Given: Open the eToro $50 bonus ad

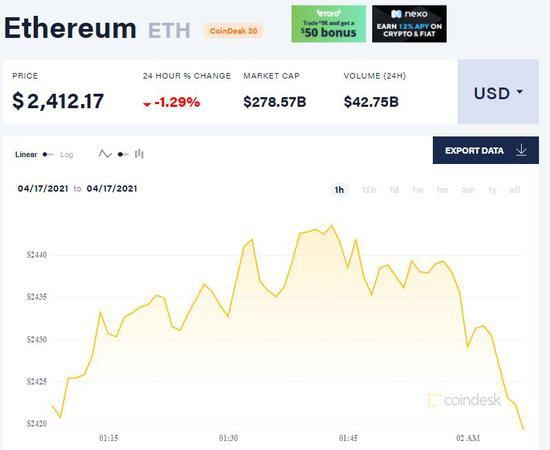Looking at the screenshot, I should point(329,24).
